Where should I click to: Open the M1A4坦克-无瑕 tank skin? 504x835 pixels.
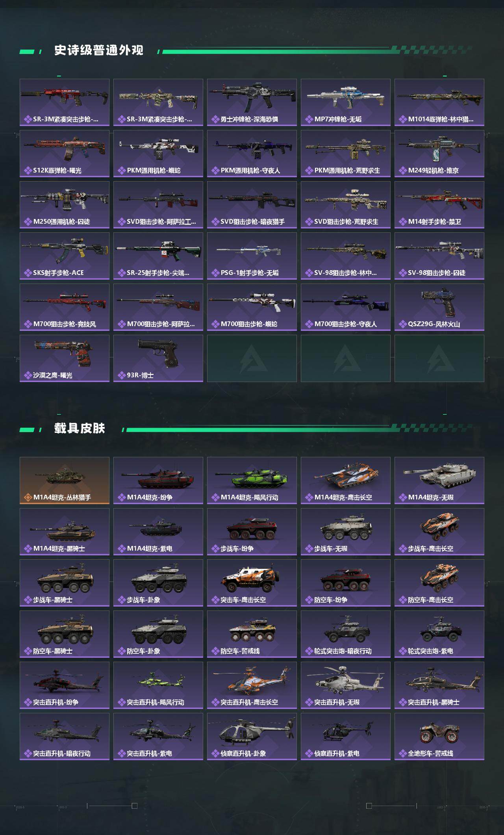coord(439,481)
